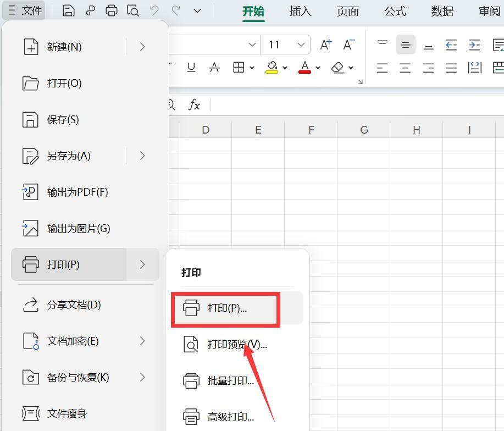Click the print preview toolbar icon
This screenshot has height=431, width=504.
[133, 10]
